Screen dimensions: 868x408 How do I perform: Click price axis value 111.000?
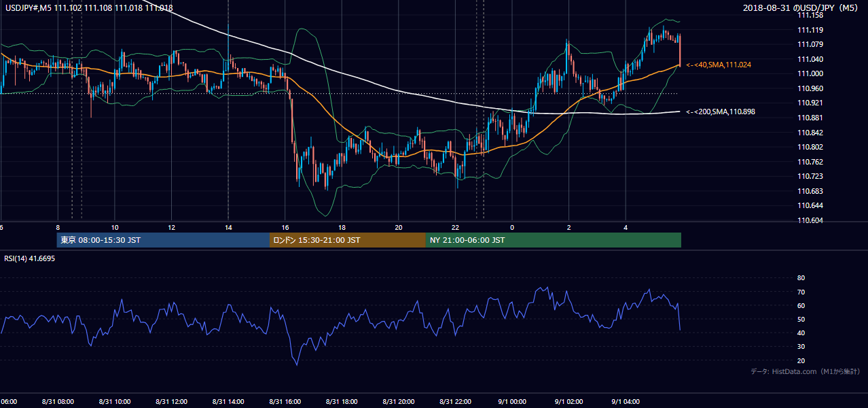[x=810, y=73]
